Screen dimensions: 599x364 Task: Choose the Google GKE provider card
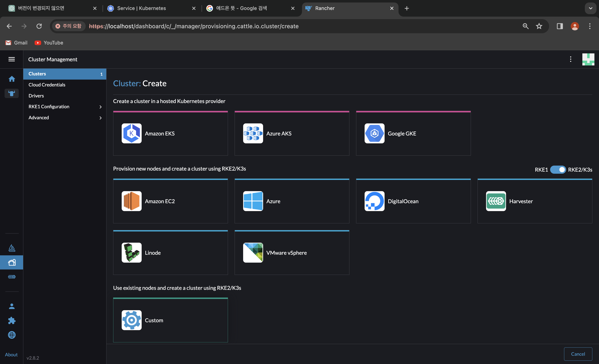[x=413, y=133]
